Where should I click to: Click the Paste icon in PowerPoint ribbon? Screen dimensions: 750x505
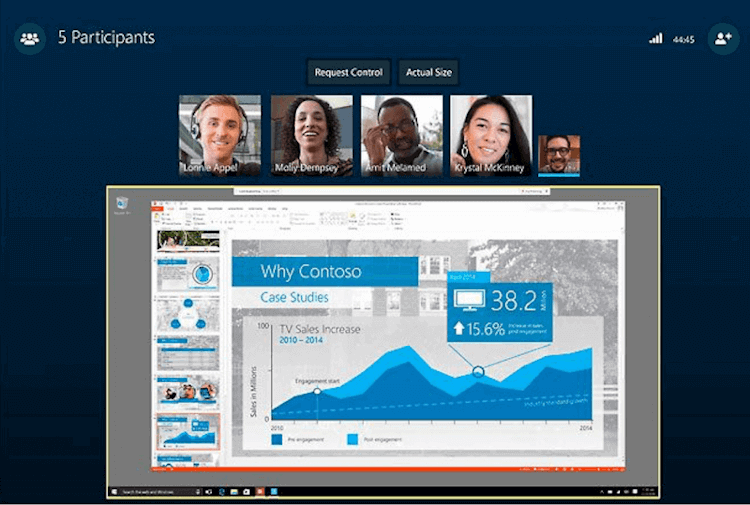pyautogui.click(x=156, y=218)
